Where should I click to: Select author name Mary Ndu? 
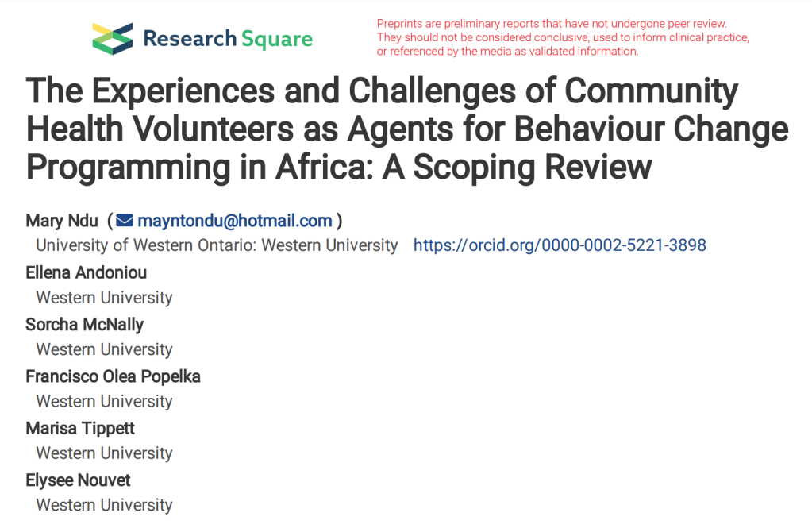click(x=63, y=221)
